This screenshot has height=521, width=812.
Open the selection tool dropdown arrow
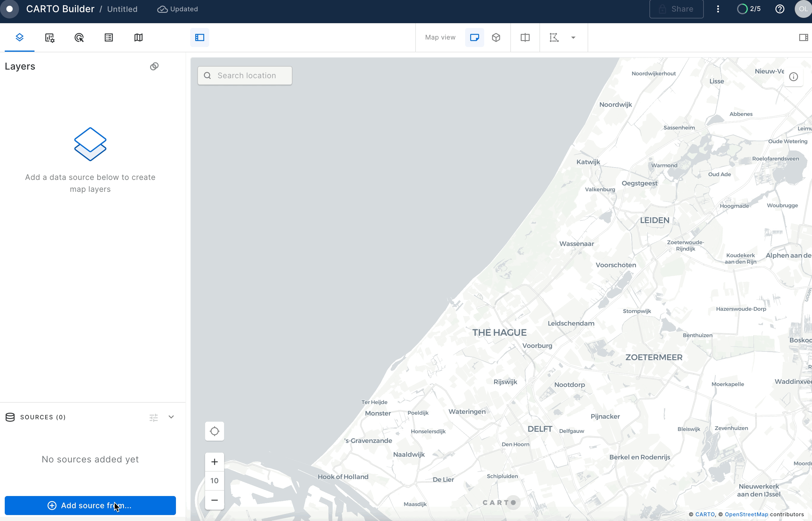pos(573,37)
